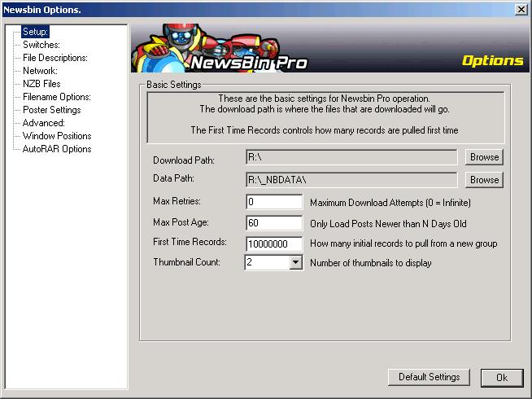
Task: Confirm the options with Ok button
Action: (501, 377)
